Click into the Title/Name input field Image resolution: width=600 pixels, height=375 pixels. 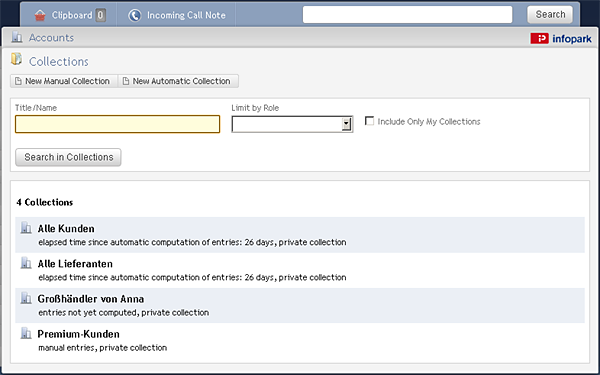117,124
